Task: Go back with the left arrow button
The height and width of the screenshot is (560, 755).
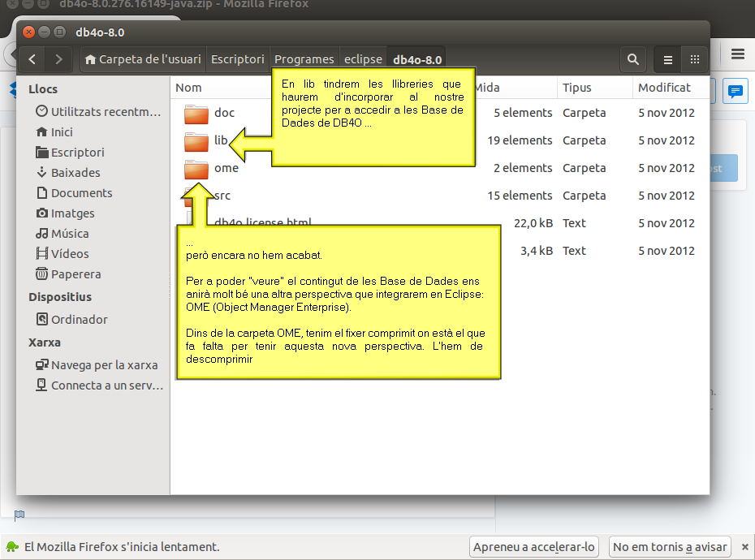Action: [x=32, y=59]
